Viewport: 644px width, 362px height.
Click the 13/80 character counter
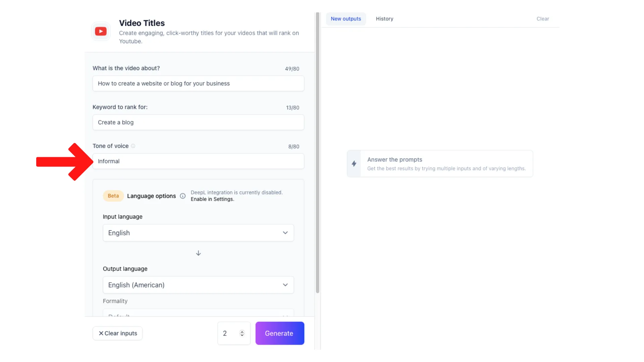click(292, 108)
